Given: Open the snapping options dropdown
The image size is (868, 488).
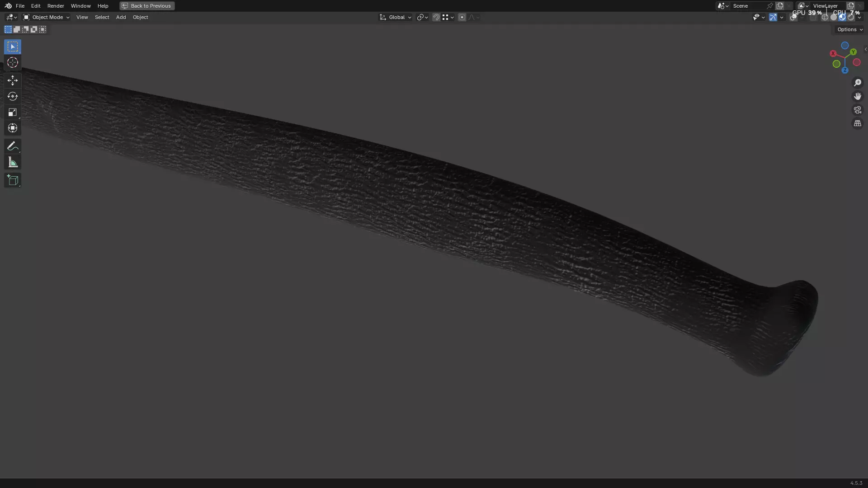Looking at the screenshot, I should (x=448, y=17).
